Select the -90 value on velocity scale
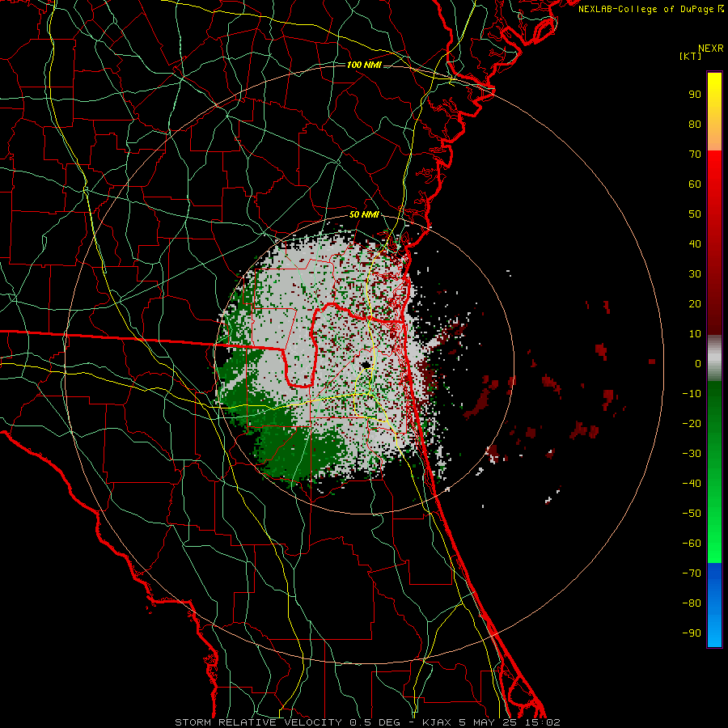 point(692,633)
